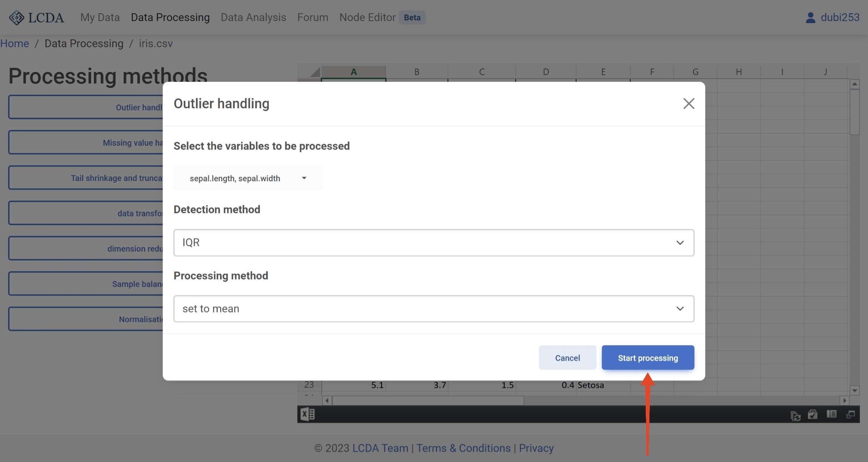Close the Outlier handling dialog
Viewport: 868px width, 462px height.
[x=688, y=103]
